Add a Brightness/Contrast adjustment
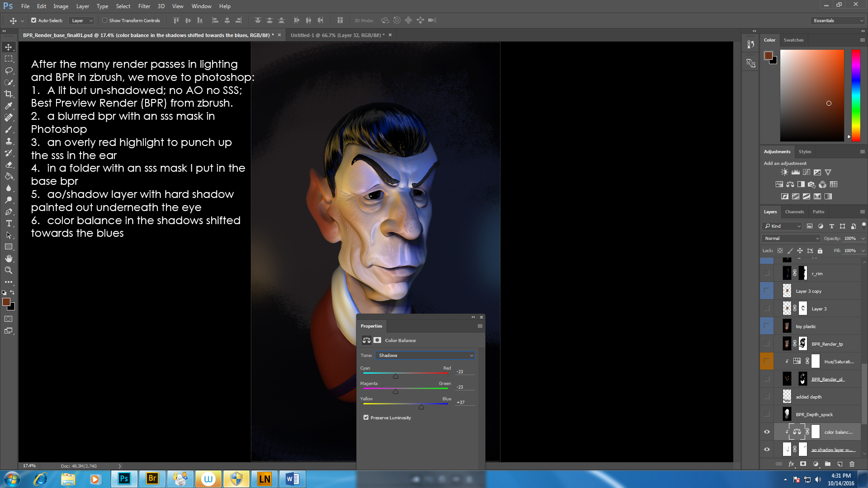This screenshot has width=868, height=488. click(x=784, y=172)
